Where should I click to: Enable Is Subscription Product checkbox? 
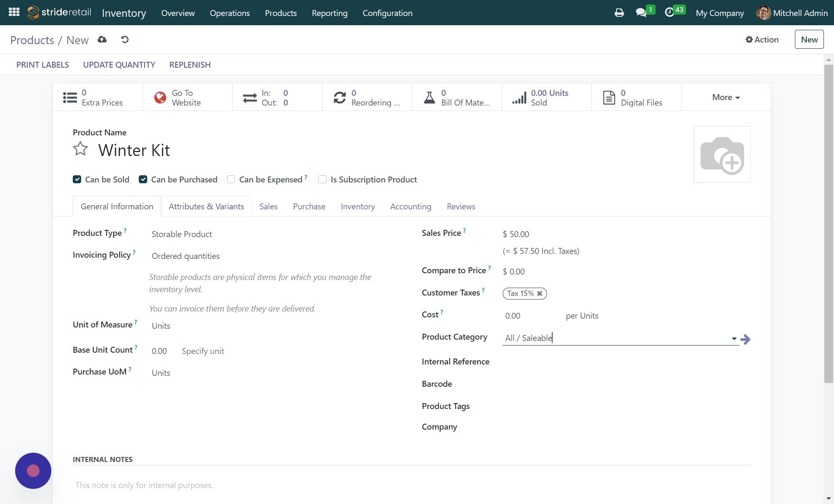click(323, 179)
